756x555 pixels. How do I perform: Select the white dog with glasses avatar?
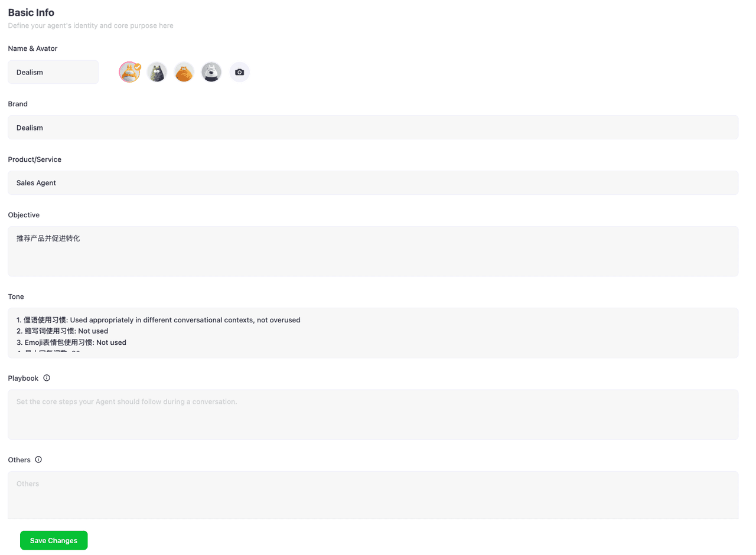[x=211, y=72]
